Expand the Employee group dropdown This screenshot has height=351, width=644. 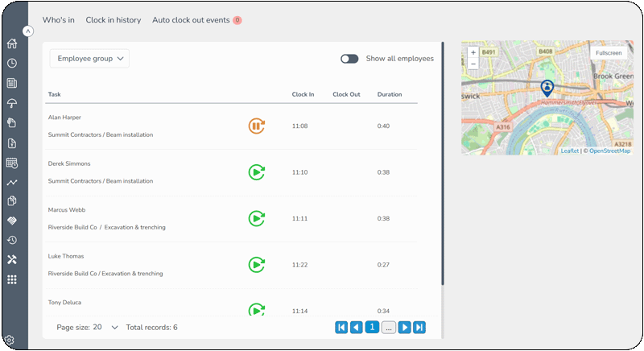(x=89, y=59)
